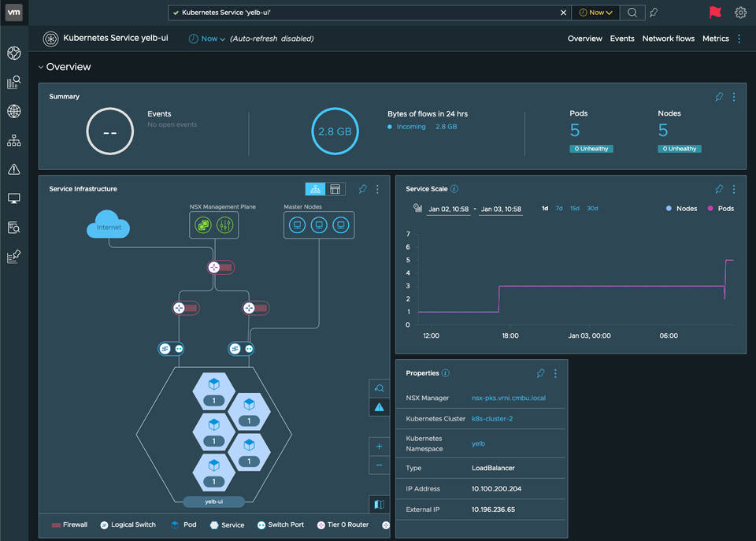
Task: Select the 7d time range
Action: click(559, 209)
